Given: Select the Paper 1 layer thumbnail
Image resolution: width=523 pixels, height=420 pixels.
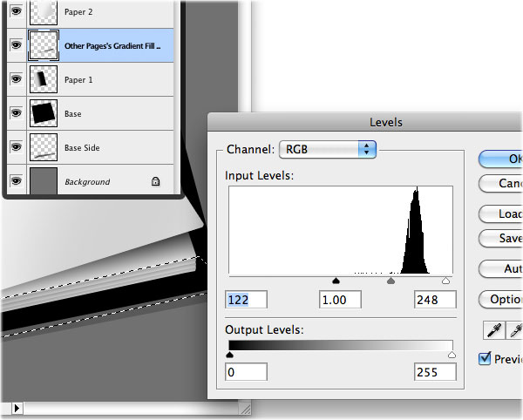Looking at the screenshot, I should point(44,79).
